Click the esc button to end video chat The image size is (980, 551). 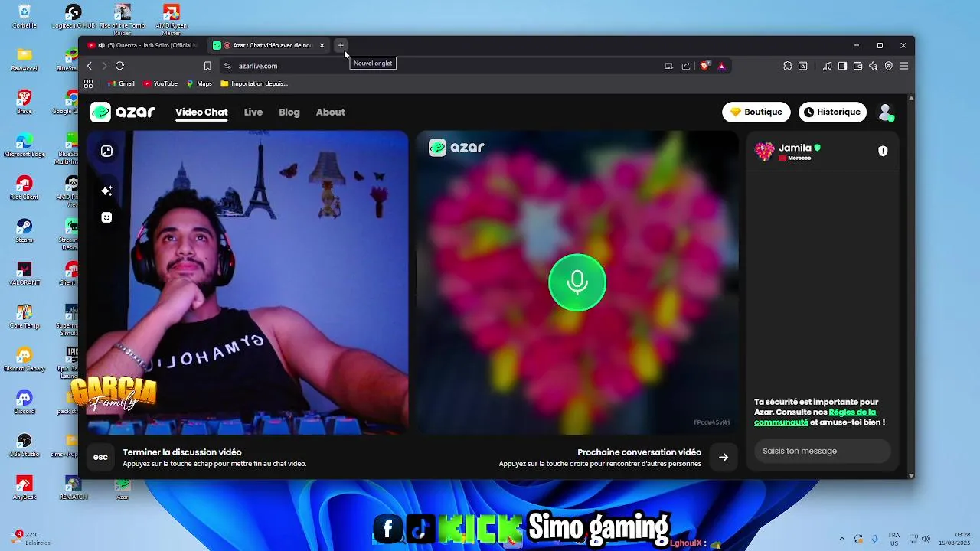click(x=100, y=457)
